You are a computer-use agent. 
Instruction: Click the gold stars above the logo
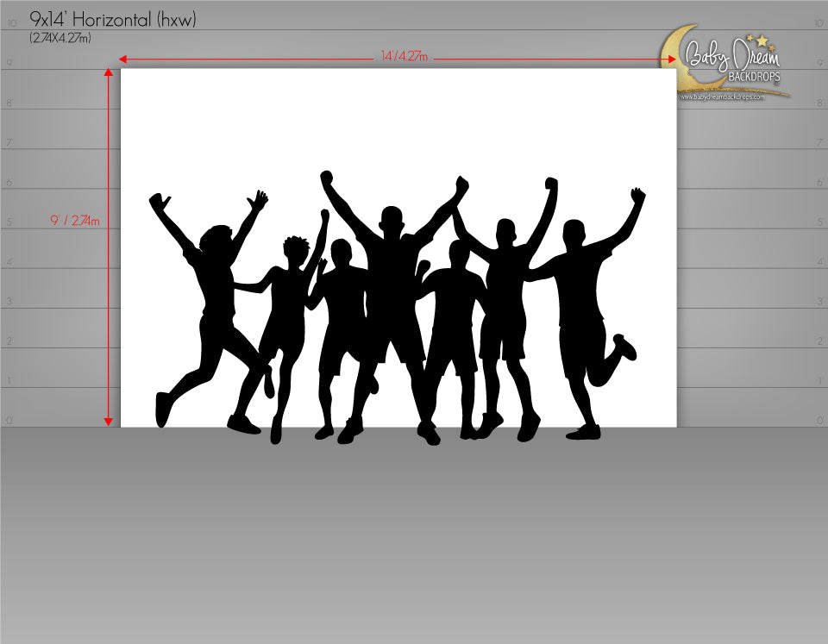[x=760, y=39]
